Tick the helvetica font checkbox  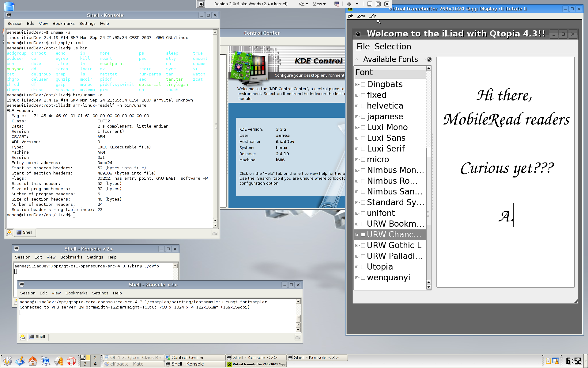point(363,106)
